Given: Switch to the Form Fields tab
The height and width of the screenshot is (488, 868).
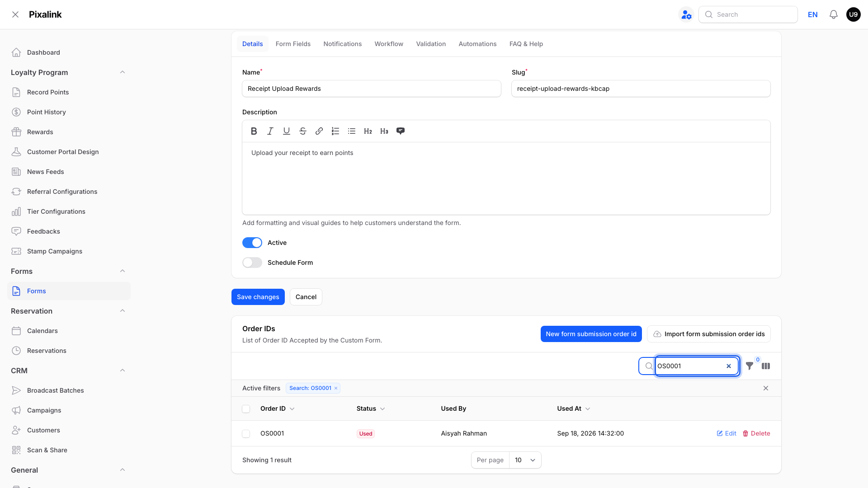Looking at the screenshot, I should point(293,44).
